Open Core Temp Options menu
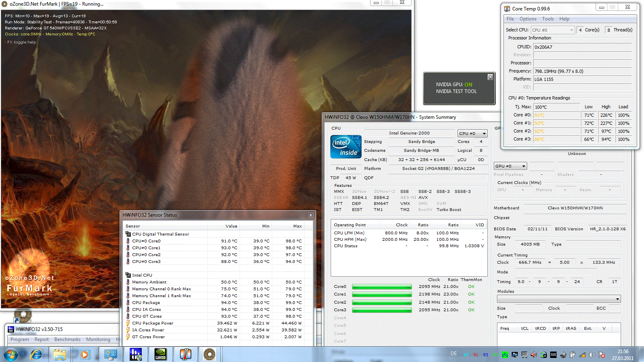 pos(528,19)
